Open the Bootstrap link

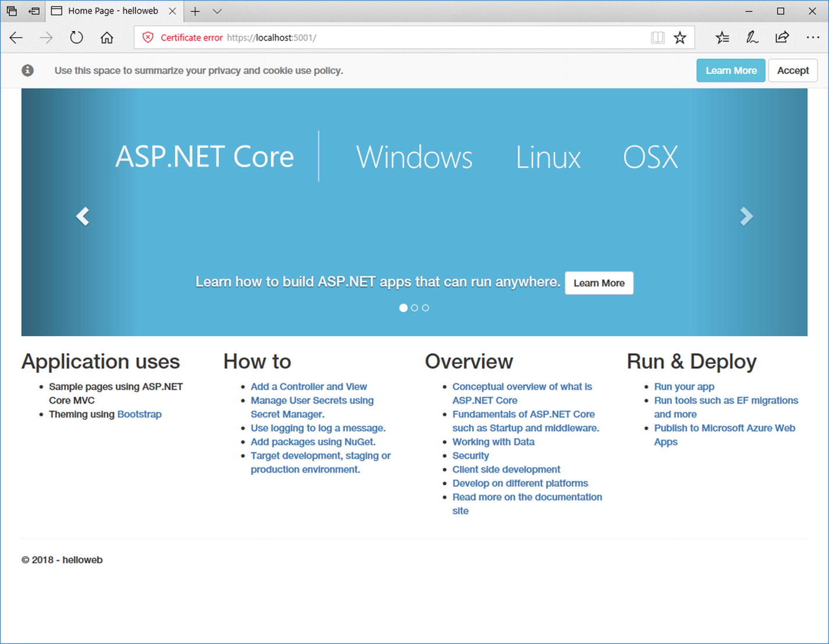[x=140, y=414]
